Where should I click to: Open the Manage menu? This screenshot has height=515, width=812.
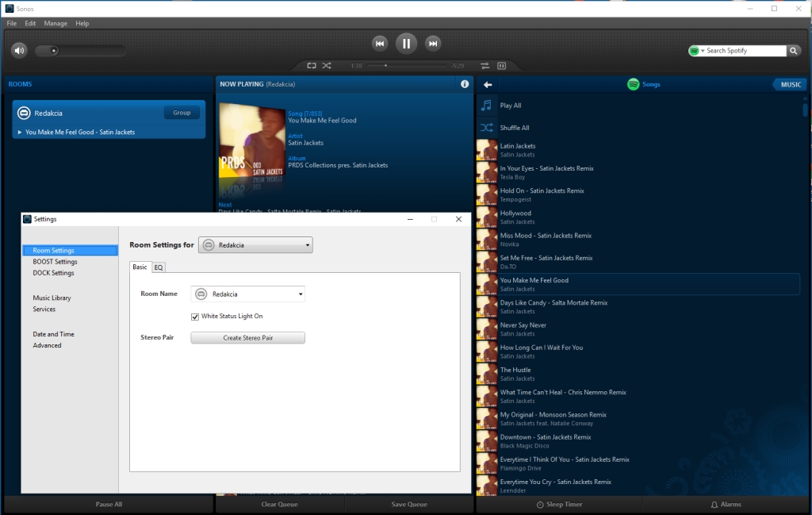(56, 24)
